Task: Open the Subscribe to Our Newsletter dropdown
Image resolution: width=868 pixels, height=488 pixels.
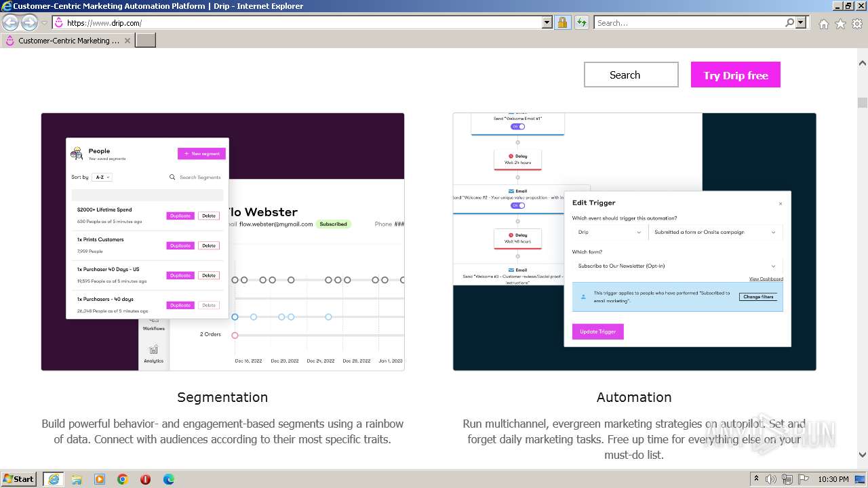Action: coord(677,266)
